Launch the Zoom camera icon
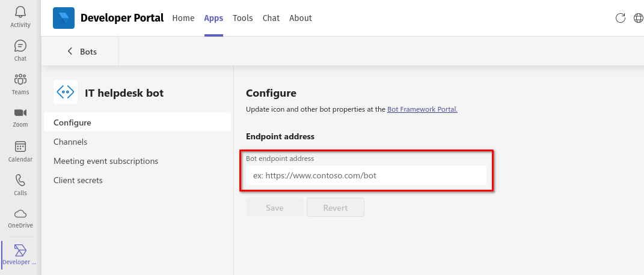Viewport: 644px width, 275px height. [x=20, y=113]
